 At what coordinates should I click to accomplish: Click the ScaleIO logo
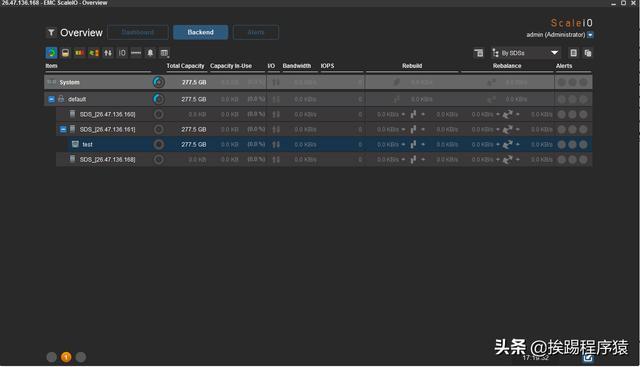571,23
